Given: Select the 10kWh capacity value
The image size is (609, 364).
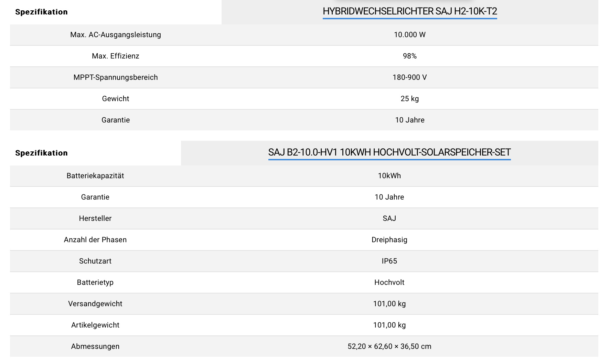Looking at the screenshot, I should click(x=389, y=176).
